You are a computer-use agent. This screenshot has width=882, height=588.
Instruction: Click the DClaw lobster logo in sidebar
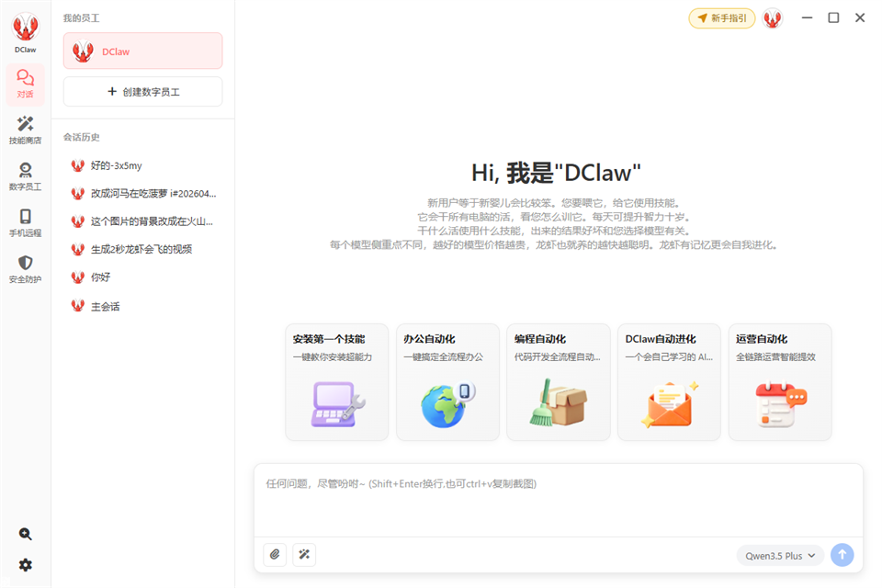pos(26,27)
